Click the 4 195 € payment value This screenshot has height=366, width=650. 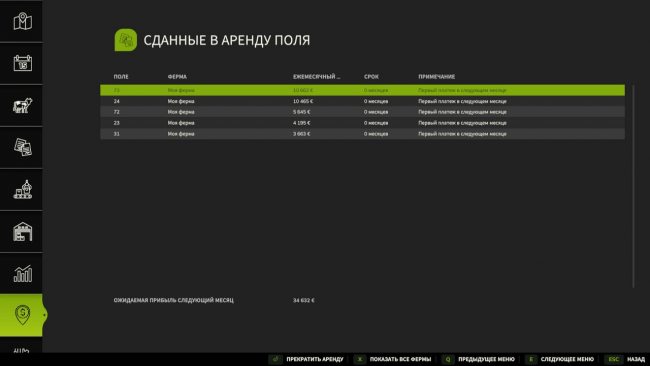tap(301, 123)
